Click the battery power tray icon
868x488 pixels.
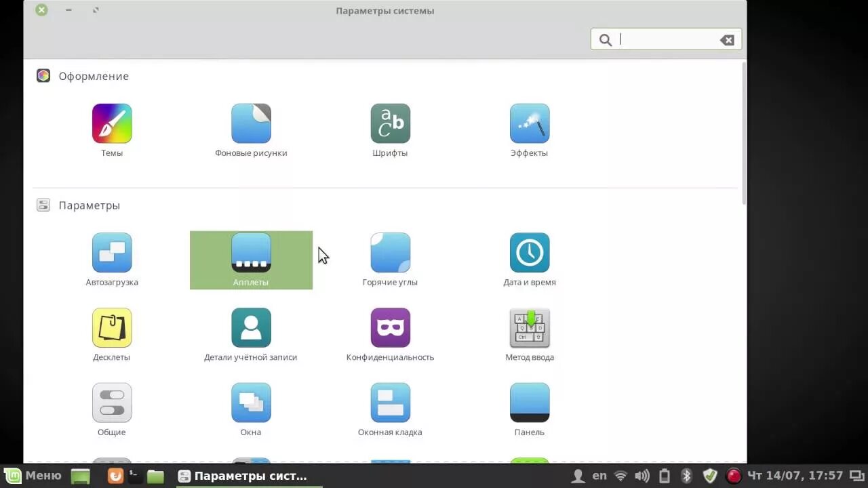point(665,476)
